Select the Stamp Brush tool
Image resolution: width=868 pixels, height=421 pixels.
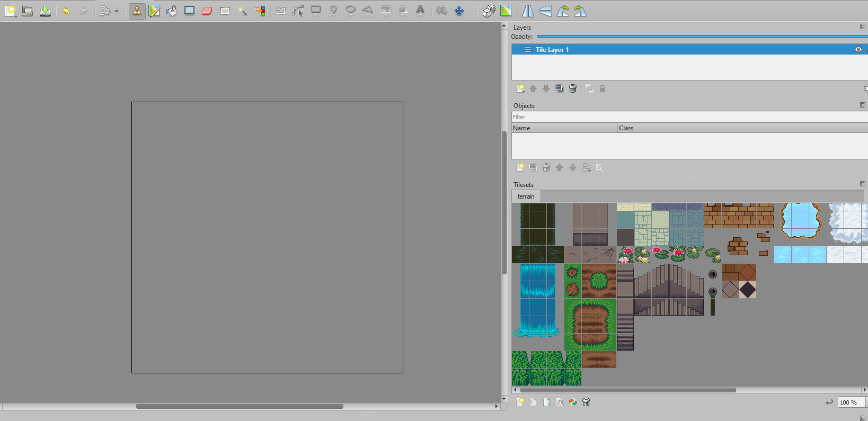coord(137,11)
